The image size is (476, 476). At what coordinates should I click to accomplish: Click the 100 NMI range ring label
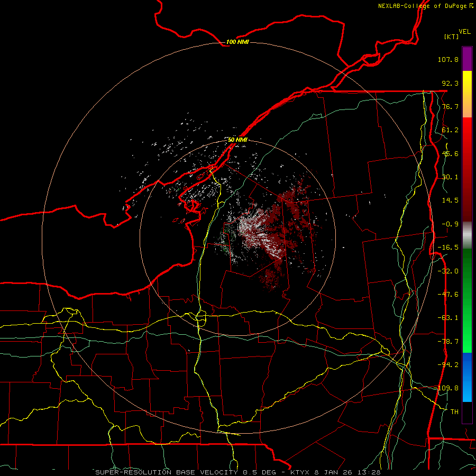(x=237, y=42)
